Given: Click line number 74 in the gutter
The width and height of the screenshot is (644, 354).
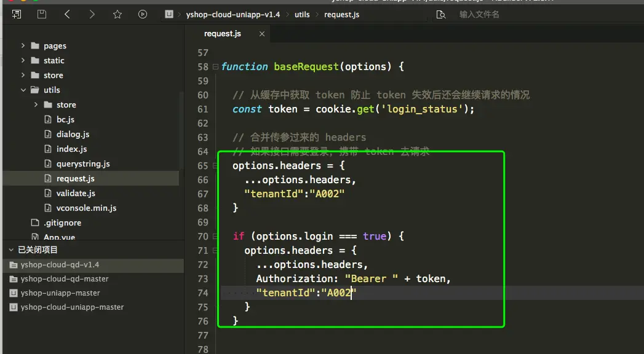Looking at the screenshot, I should point(203,293).
